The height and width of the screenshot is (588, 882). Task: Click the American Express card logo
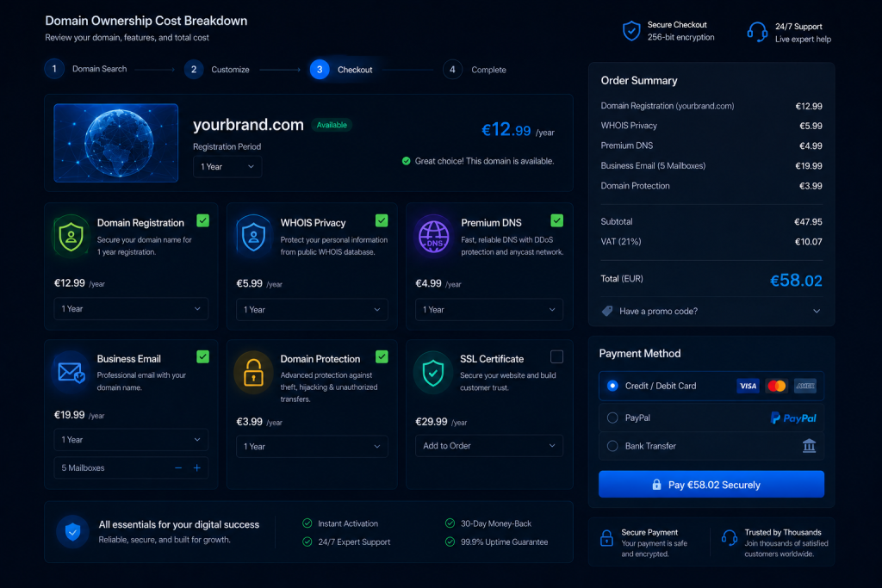[805, 386]
